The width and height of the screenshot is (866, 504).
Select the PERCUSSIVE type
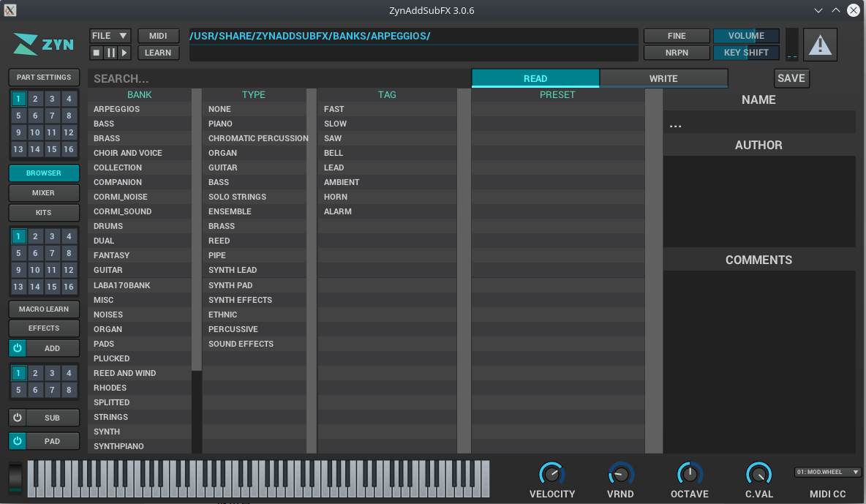click(x=254, y=329)
